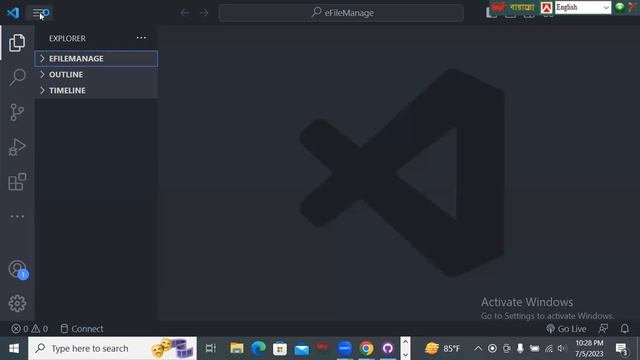Viewport: 640px width, 360px height.
Task: Click the VS Code logo icon
Action: 13,13
